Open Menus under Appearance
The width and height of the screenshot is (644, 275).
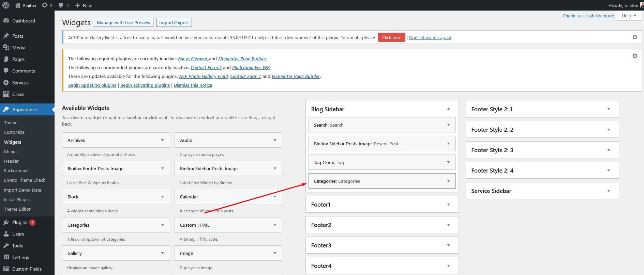11,151
